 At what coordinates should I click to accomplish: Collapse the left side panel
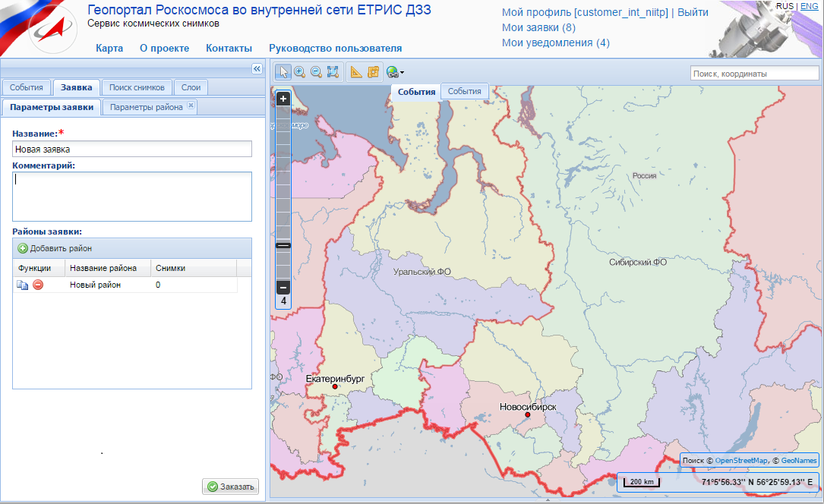click(x=257, y=68)
